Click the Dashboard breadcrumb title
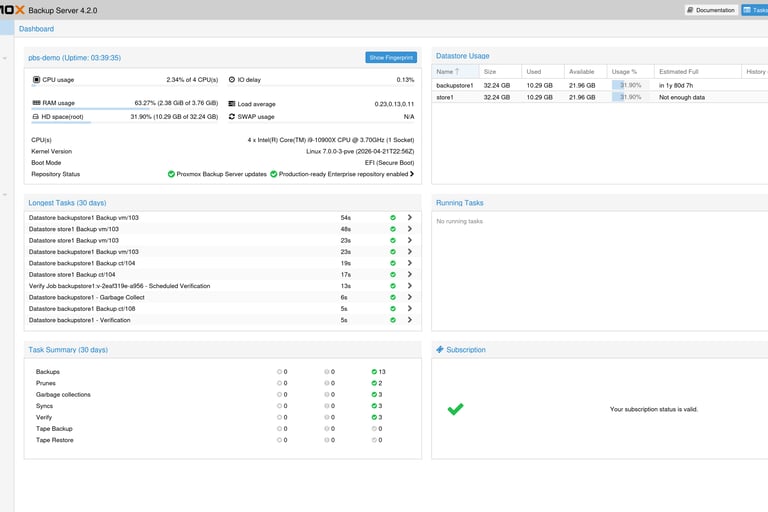Image resolution: width=768 pixels, height=512 pixels. (36, 29)
